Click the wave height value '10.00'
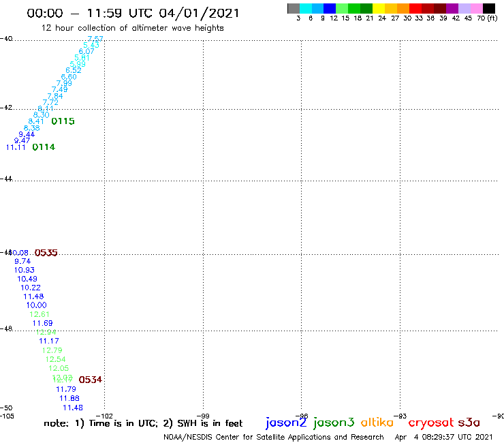The width and height of the screenshot is (504, 443). point(36,305)
